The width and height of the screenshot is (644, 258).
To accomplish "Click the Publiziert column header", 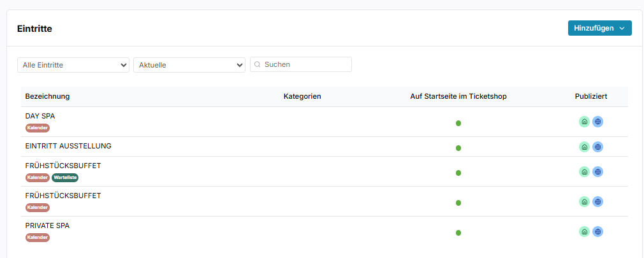I will point(590,96).
